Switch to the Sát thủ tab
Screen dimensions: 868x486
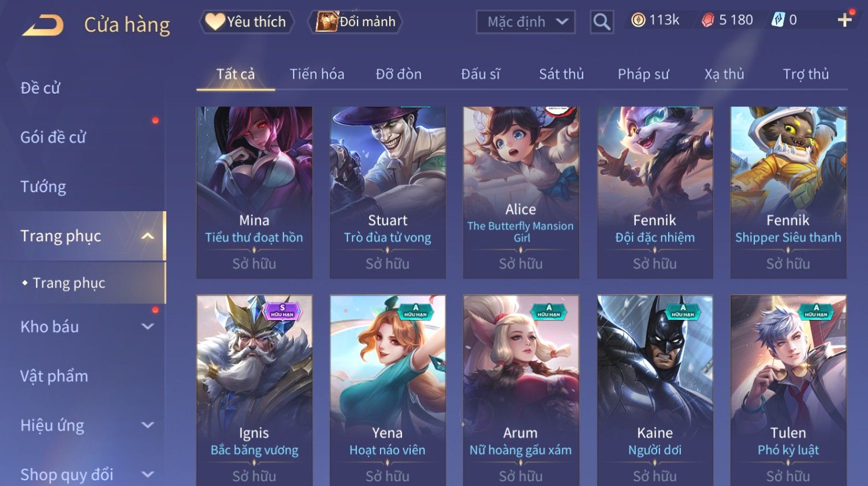pos(561,74)
